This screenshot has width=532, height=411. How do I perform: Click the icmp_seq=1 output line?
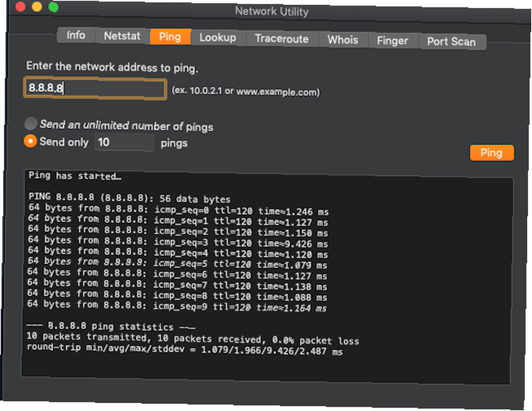(x=178, y=220)
